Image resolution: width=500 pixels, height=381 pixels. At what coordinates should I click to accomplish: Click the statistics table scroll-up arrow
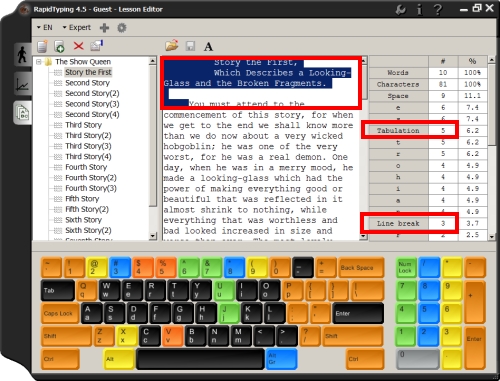pyautogui.click(x=492, y=60)
